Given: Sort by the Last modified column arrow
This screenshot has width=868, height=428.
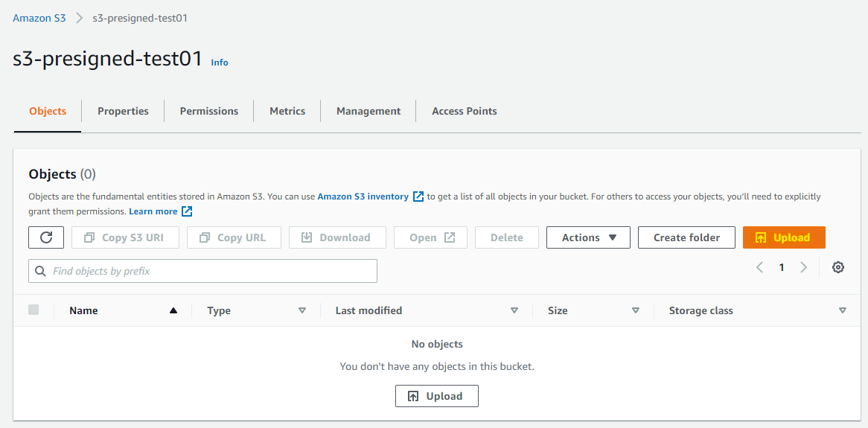Looking at the screenshot, I should pos(514,310).
